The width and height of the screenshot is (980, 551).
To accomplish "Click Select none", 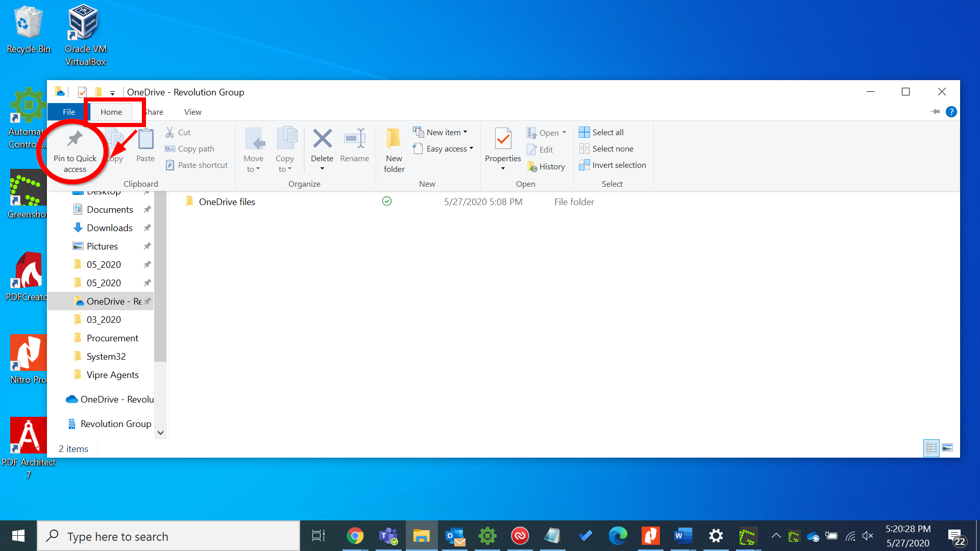I will (x=606, y=148).
